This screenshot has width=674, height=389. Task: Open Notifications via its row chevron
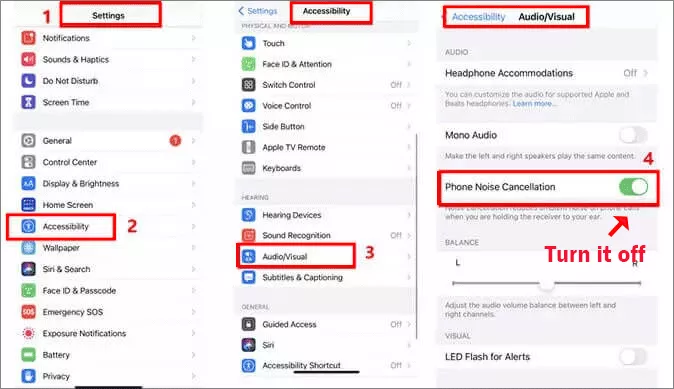tap(194, 38)
